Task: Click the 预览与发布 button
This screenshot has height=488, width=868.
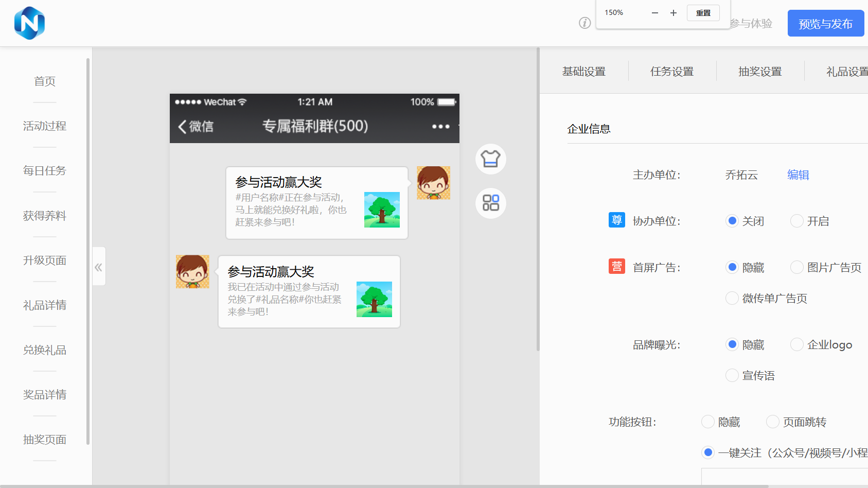Action: tap(825, 24)
